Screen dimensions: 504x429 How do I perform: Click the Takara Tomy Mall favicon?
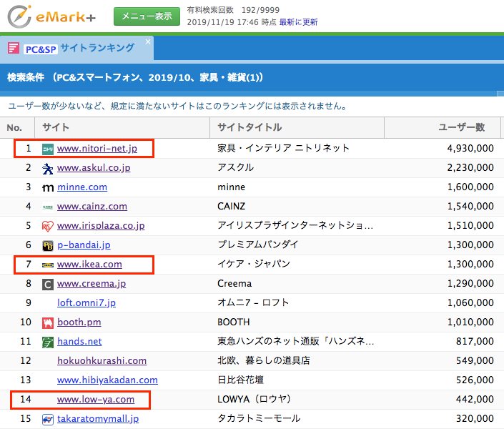pos(48,420)
